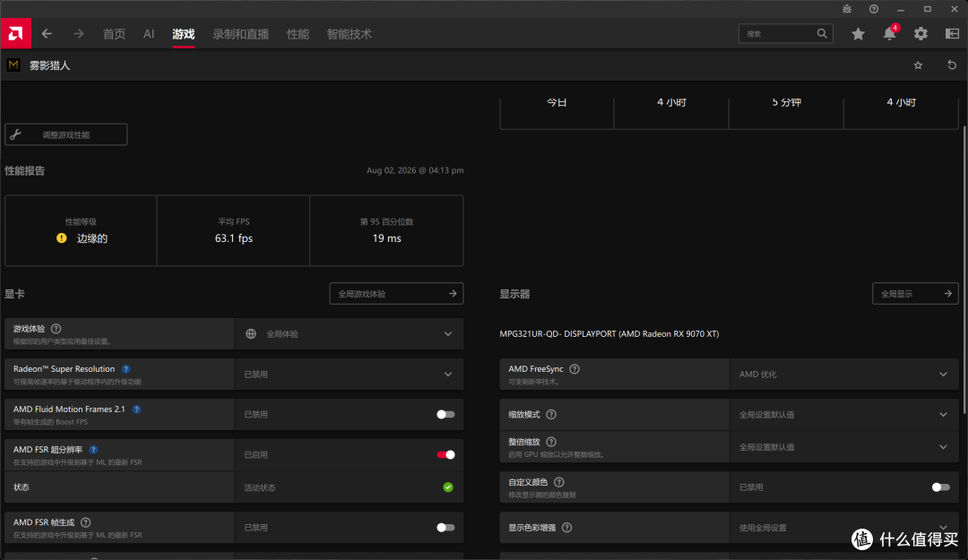Open AMD FreeSync dropdown set to AMD 优化
This screenshot has width=968, height=560.
tap(844, 375)
